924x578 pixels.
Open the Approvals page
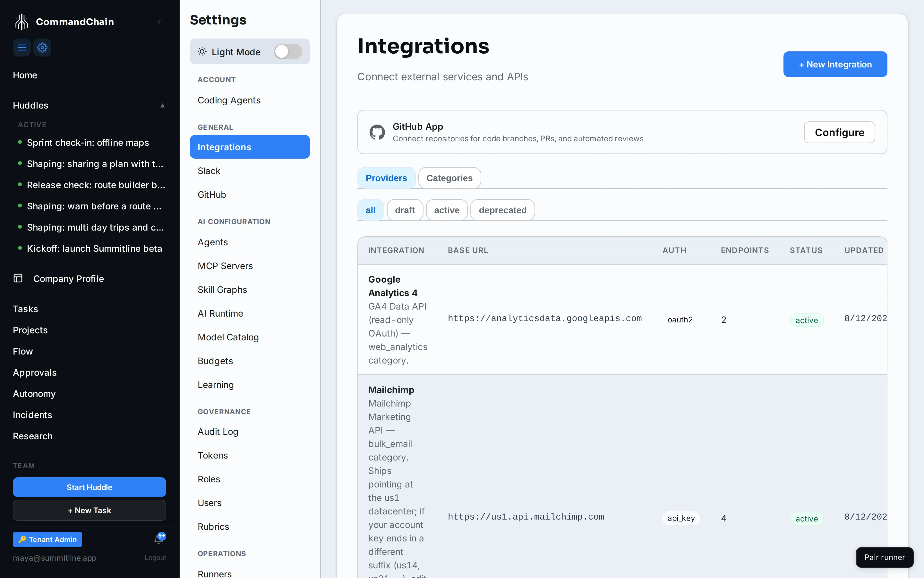coord(35,372)
